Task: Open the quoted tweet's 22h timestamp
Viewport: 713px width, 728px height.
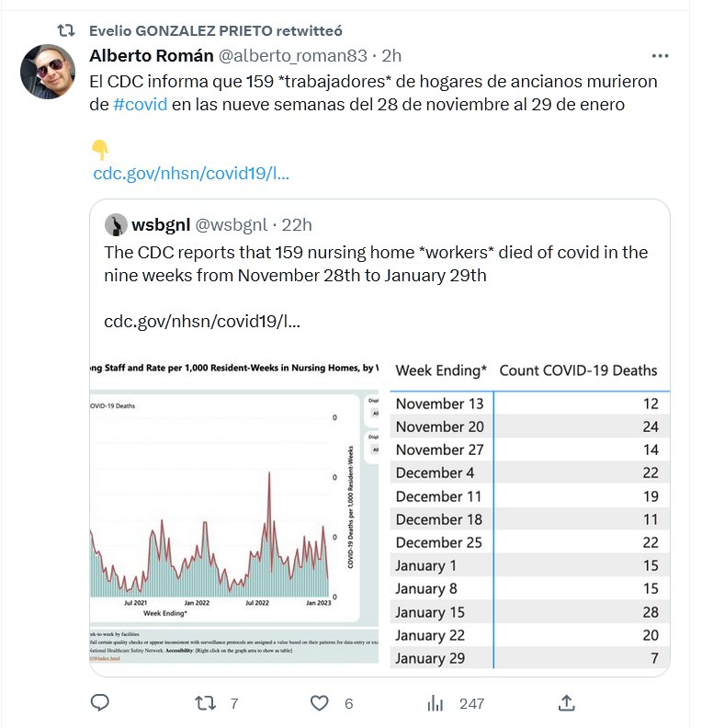Action: click(x=297, y=225)
